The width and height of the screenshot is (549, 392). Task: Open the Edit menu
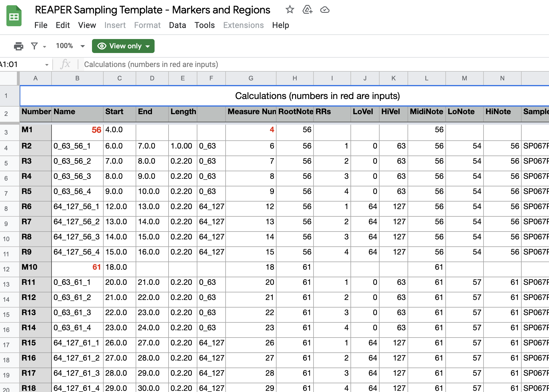63,25
